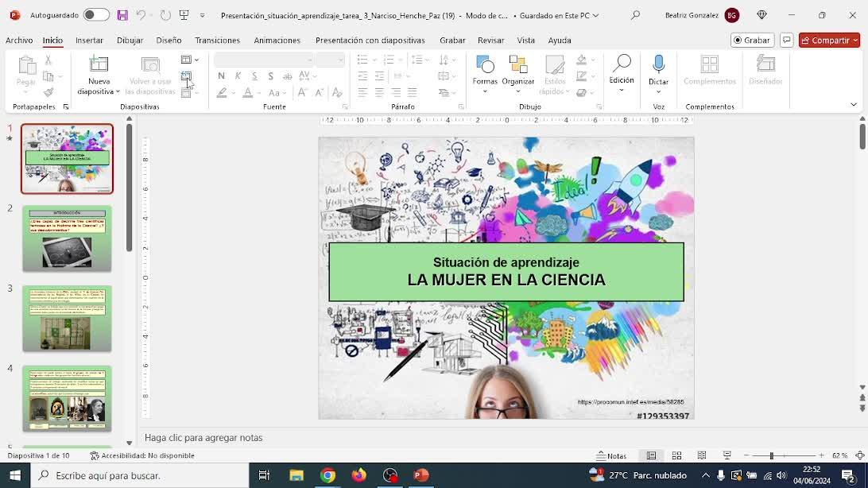Click the save icon in title bar
The height and width of the screenshot is (488, 868).
point(122,15)
